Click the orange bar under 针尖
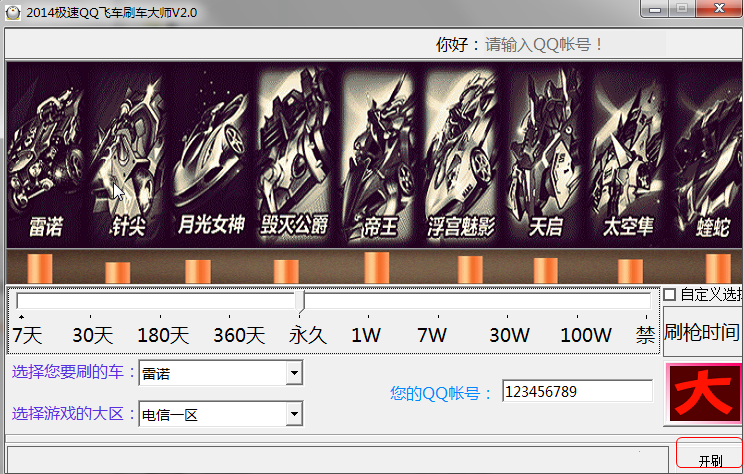 point(117,273)
